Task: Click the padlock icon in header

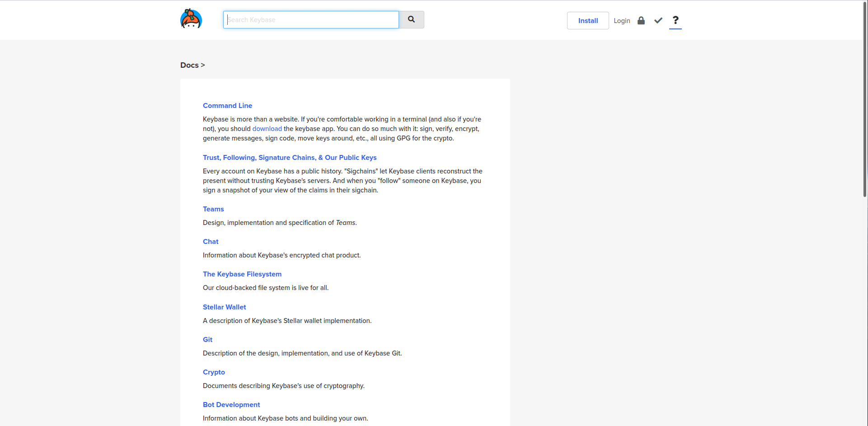Action: coord(641,20)
